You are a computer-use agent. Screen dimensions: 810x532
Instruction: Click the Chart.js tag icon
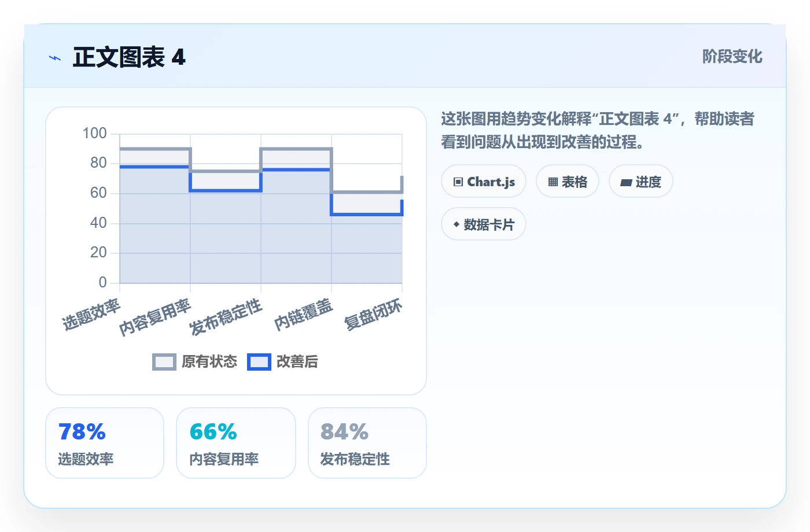coord(458,182)
